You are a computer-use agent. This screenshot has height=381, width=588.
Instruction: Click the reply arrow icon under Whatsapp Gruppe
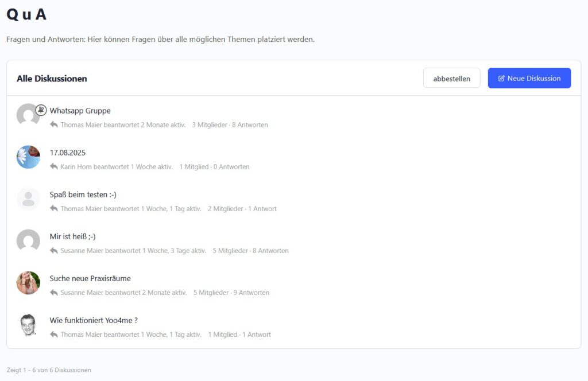point(54,125)
